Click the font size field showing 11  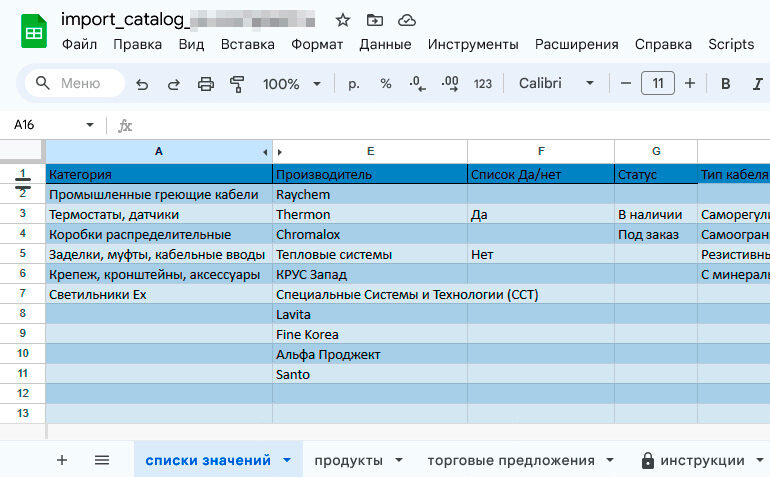point(658,83)
